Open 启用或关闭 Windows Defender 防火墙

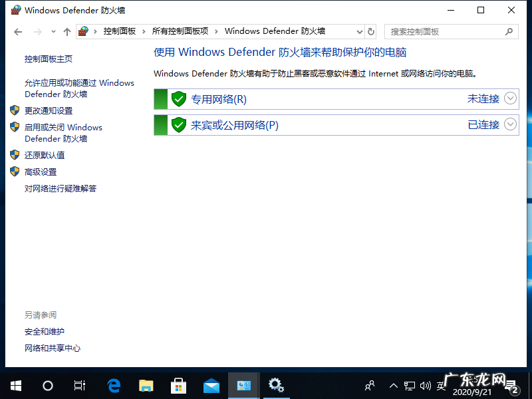(64, 132)
